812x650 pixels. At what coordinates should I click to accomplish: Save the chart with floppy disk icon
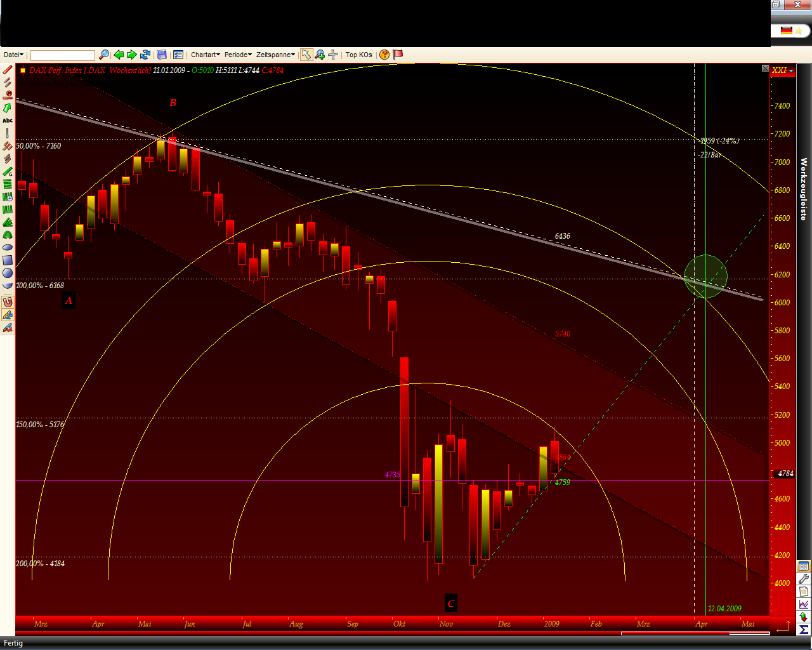(x=162, y=55)
